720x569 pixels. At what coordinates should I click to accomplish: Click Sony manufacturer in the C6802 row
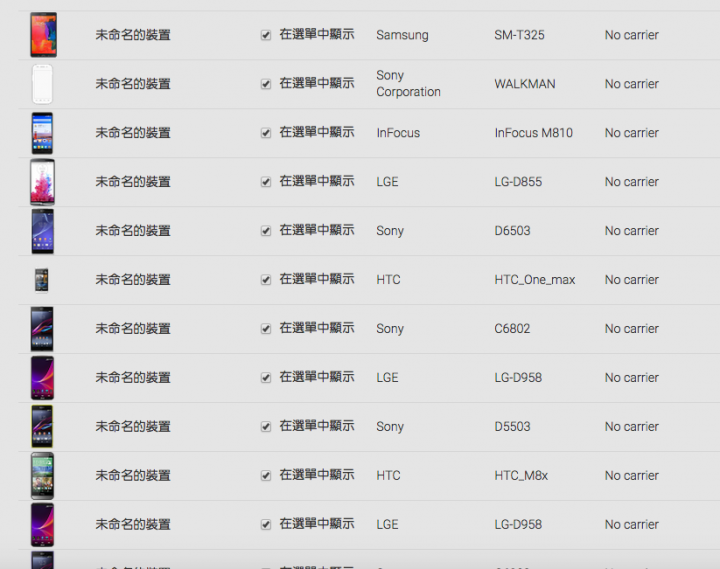390,329
